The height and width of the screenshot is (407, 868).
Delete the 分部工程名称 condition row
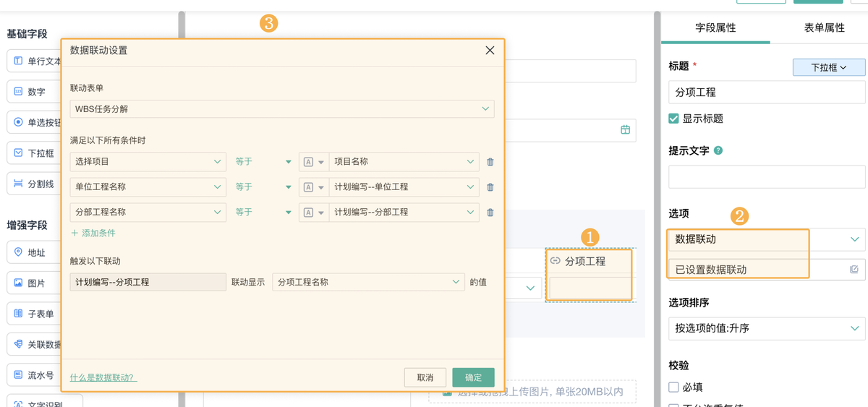coord(490,213)
